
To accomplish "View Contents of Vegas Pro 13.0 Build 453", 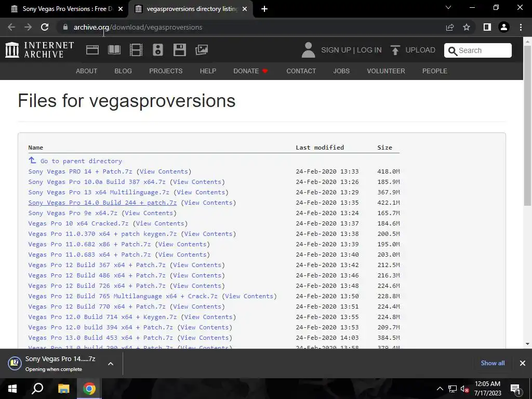I will (x=205, y=338).
